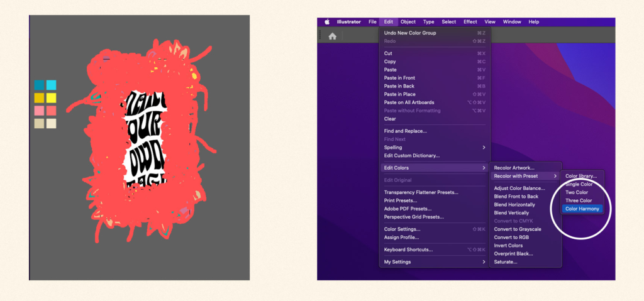This screenshot has height=301, width=644.
Task: Choose Convert to Grayscale
Action: pos(526,229)
